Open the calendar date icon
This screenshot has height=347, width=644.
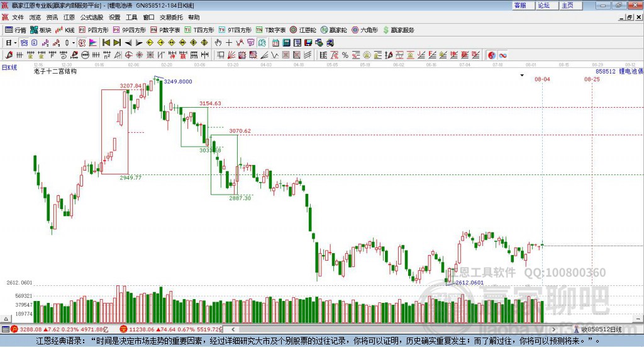275,43
